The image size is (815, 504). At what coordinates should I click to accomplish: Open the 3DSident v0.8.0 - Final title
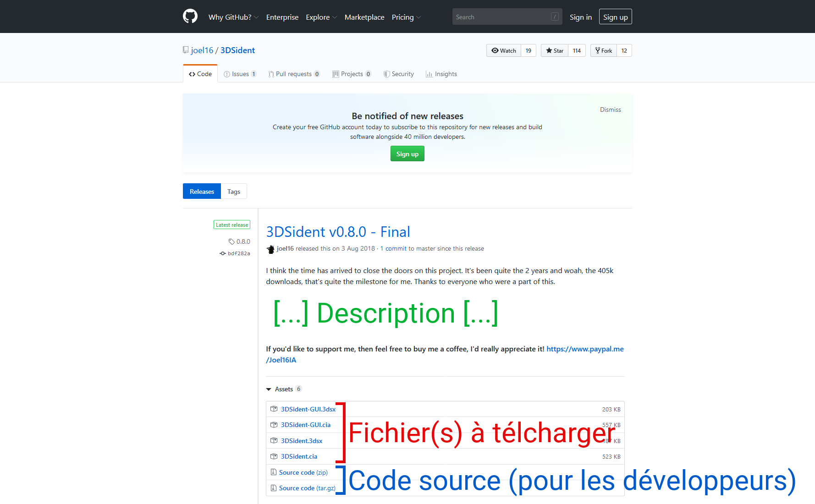tap(338, 232)
